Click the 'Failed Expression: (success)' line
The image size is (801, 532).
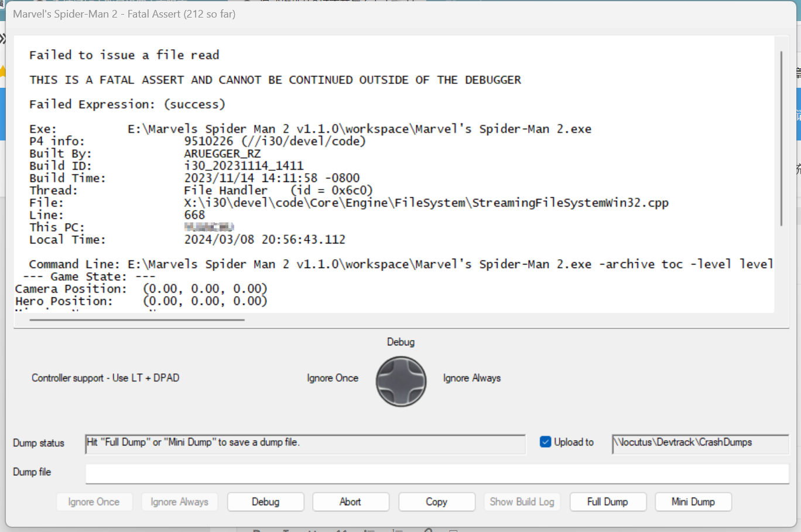coord(127,104)
